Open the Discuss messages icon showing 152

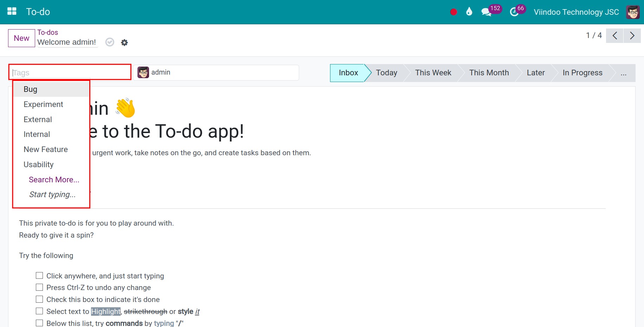[x=486, y=12]
